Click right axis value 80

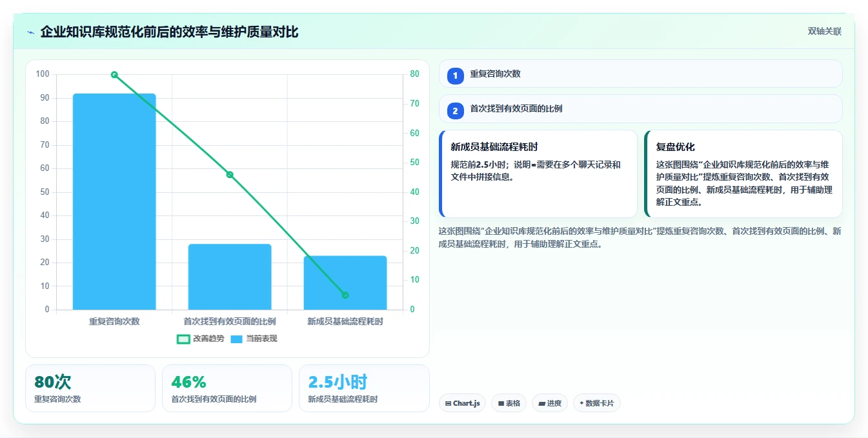pyautogui.click(x=415, y=74)
